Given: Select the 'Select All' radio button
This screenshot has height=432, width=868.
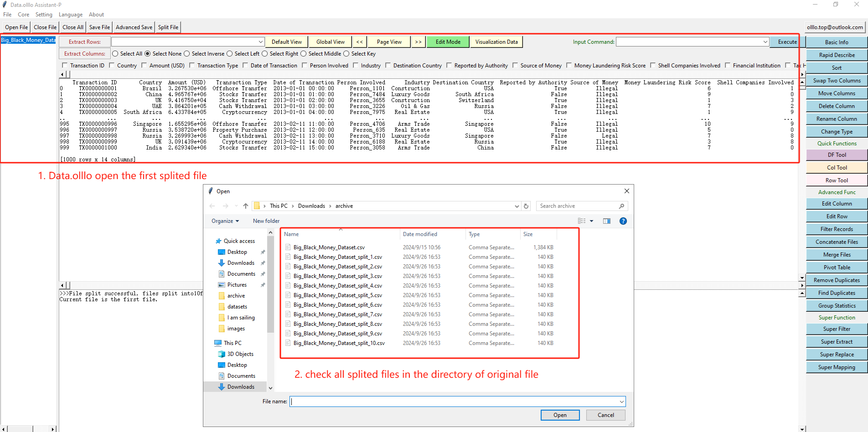Looking at the screenshot, I should [x=115, y=54].
